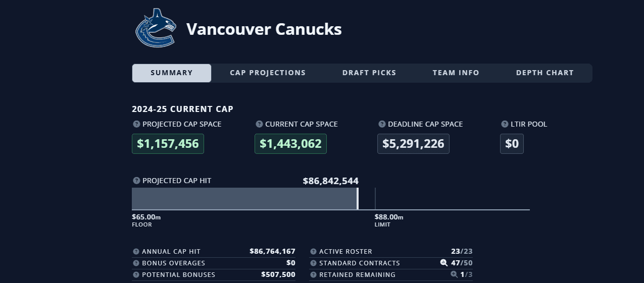Screen dimensions: 644x283
Task: Open the Cap Projections tab
Action: tap(268, 73)
